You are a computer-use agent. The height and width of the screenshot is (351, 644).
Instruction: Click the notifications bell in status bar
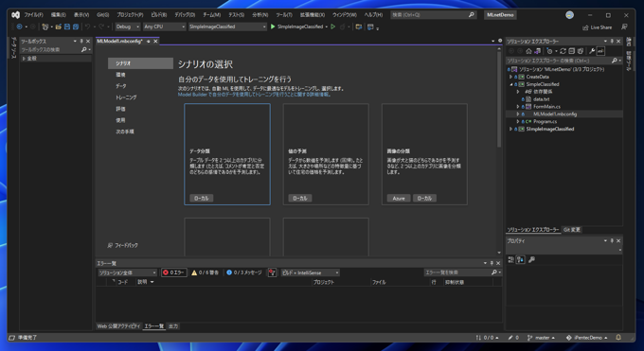(618, 338)
